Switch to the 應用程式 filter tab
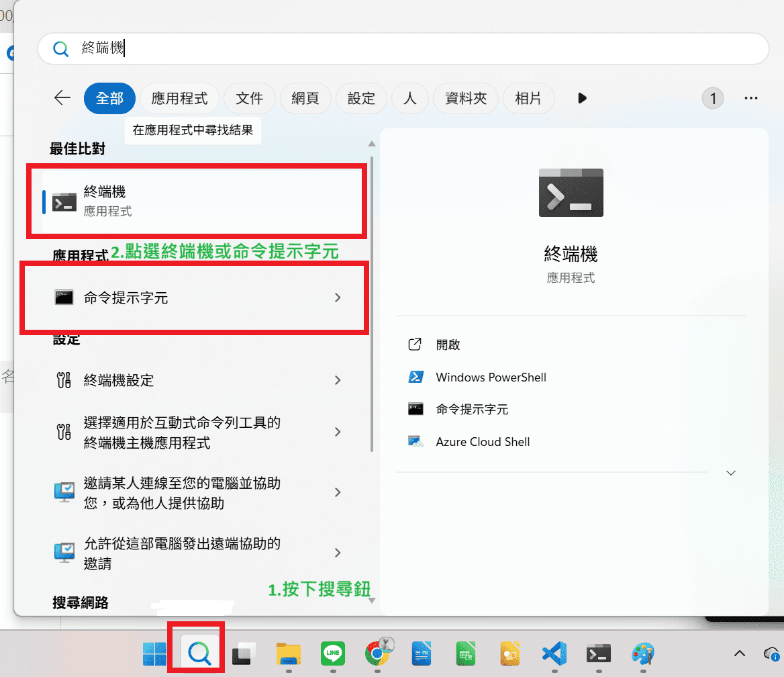This screenshot has width=784, height=677. pyautogui.click(x=179, y=99)
